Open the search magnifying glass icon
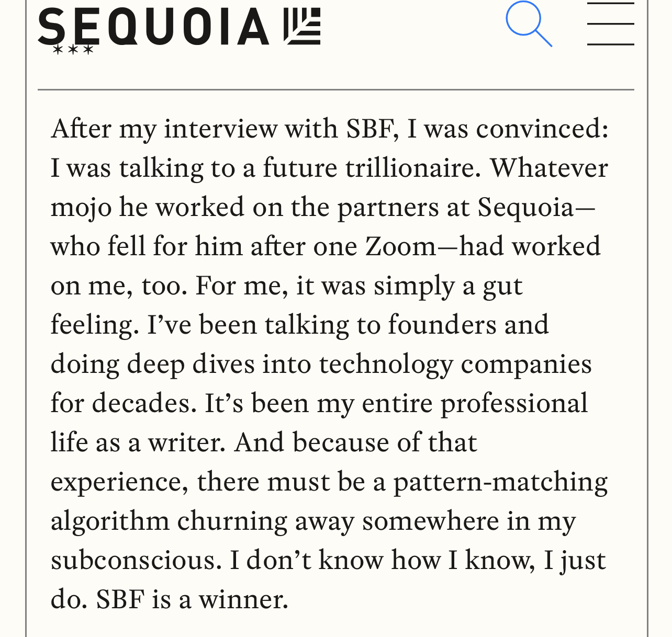This screenshot has height=637, width=672. click(x=529, y=24)
